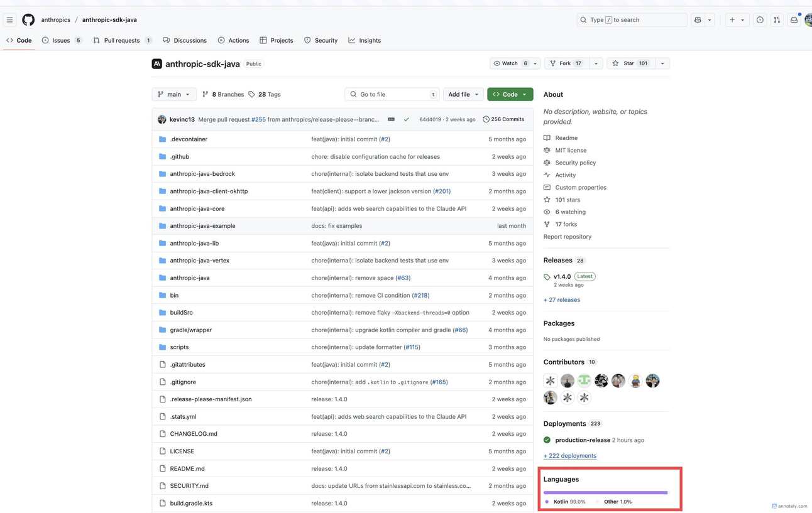This screenshot has height=513, width=812.
Task: Open the build.gradle.kts file
Action: point(191,504)
